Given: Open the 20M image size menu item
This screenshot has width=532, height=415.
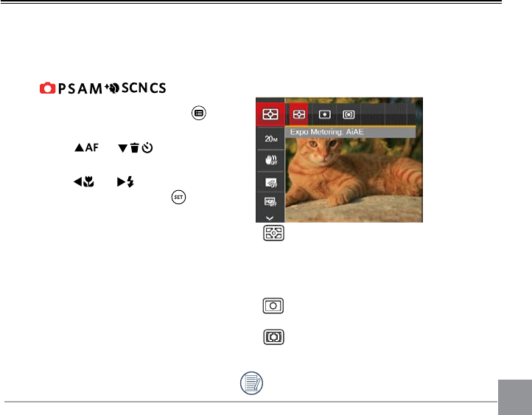Looking at the screenshot, I should [x=270, y=139].
